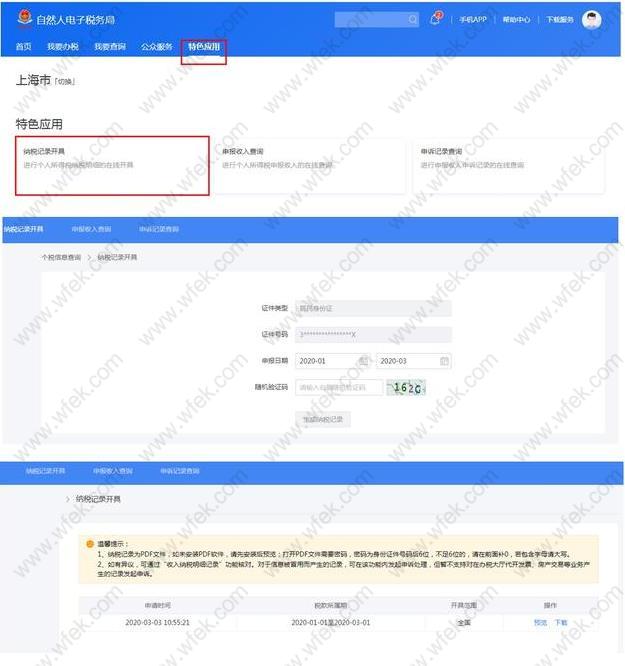Open calendar icon for end date 2020-03
This screenshot has width=625, height=666.
(x=444, y=361)
